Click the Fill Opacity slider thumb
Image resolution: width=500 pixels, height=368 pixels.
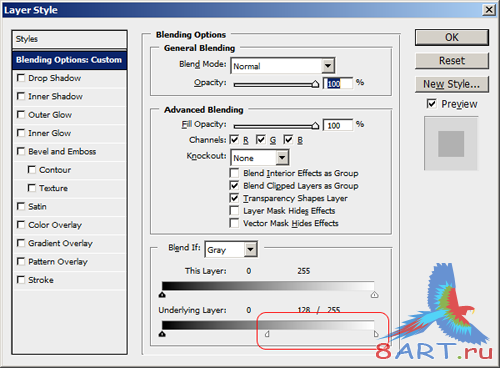315,126
